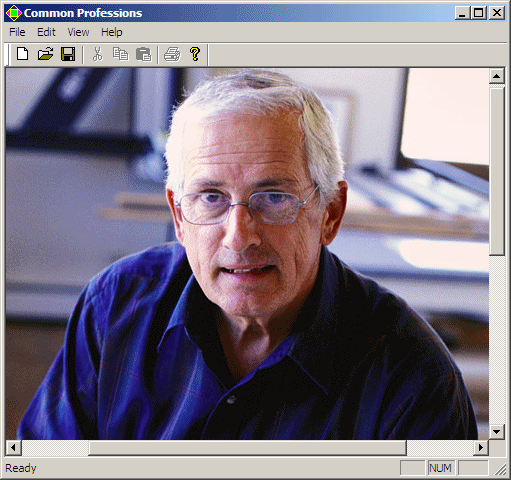Click the New document toolbar icon
511x480 pixels.
(x=22, y=54)
